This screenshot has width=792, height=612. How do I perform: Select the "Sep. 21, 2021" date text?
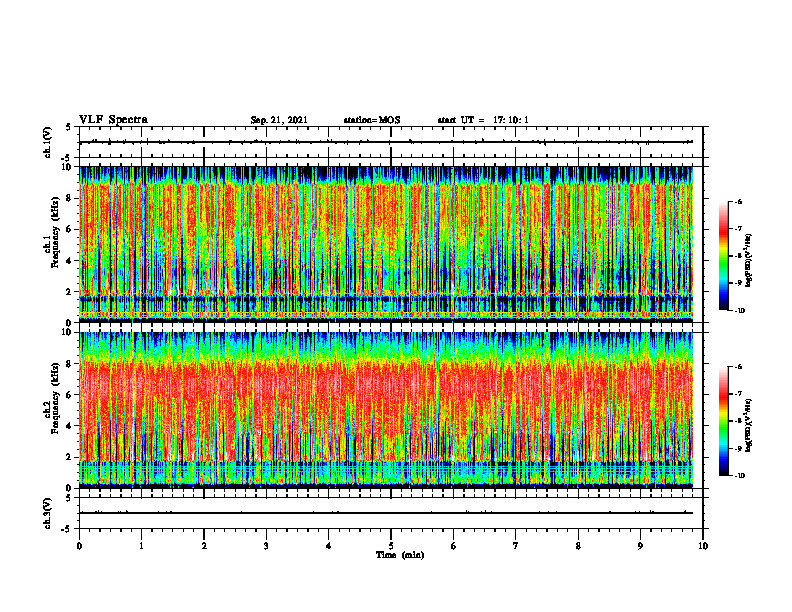pos(279,120)
